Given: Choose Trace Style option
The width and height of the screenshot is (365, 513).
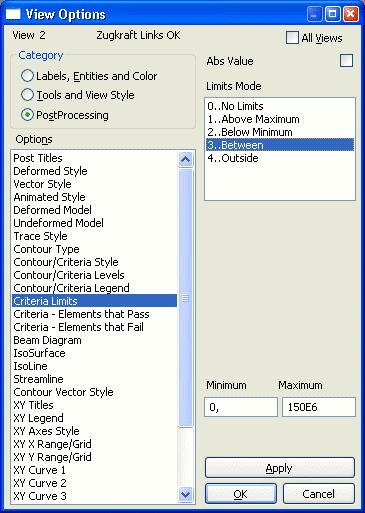Looking at the screenshot, I should pos(94,236).
